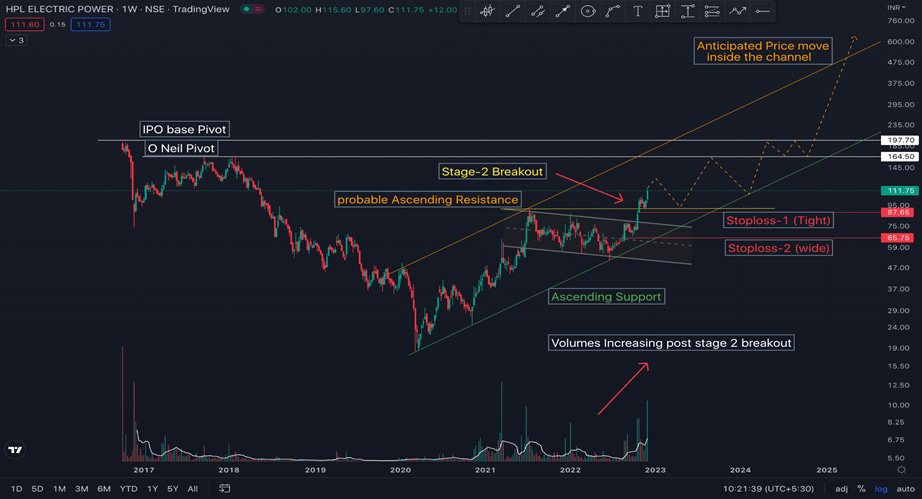Image resolution: width=922 pixels, height=499 pixels.
Task: Open chart settings gear at time axis end
Action: pyautogui.click(x=901, y=470)
